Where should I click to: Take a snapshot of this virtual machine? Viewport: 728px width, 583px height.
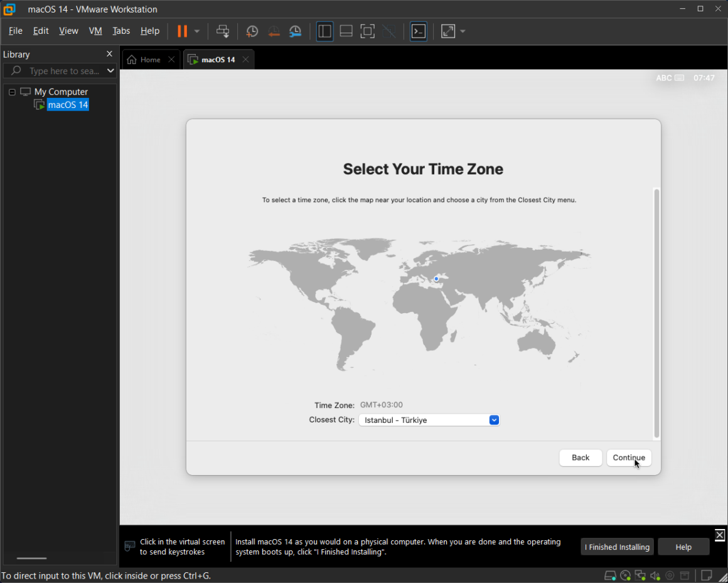pyautogui.click(x=252, y=31)
